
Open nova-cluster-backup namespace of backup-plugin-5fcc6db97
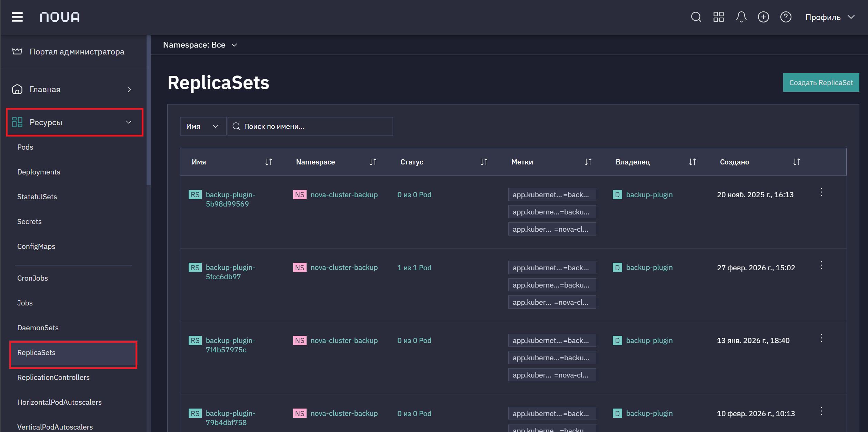point(344,268)
